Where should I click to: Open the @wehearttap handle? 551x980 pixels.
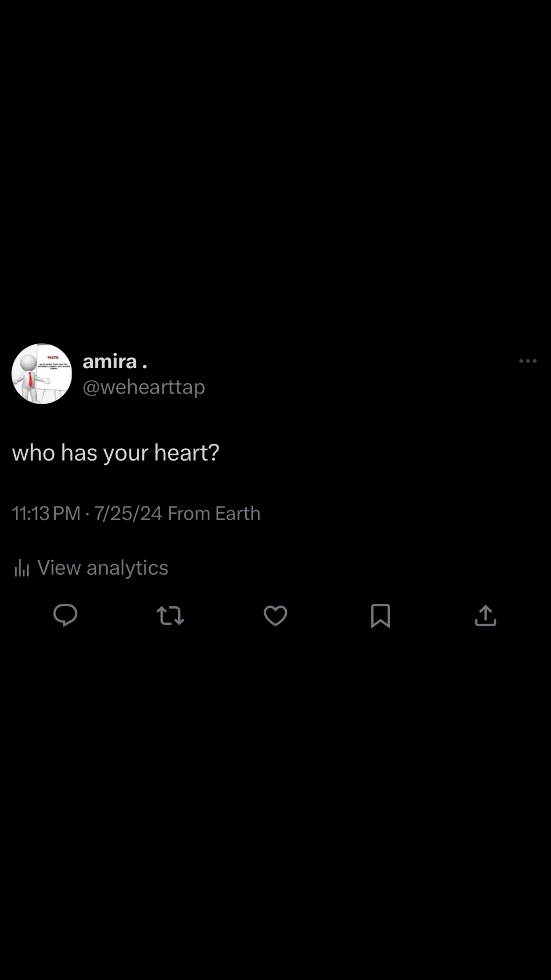(144, 387)
